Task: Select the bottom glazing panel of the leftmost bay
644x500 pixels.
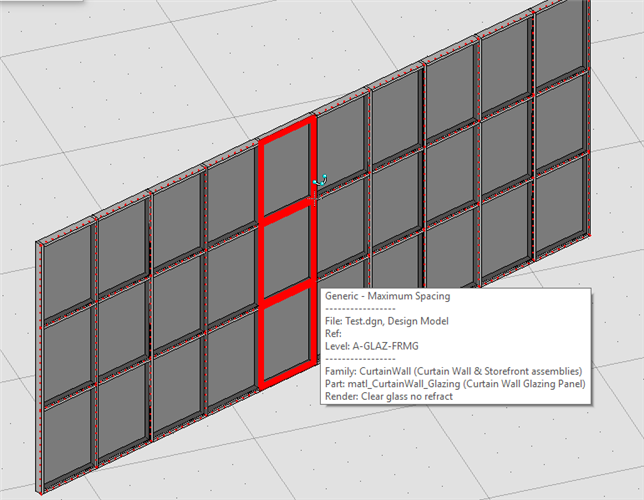Action: click(68, 437)
